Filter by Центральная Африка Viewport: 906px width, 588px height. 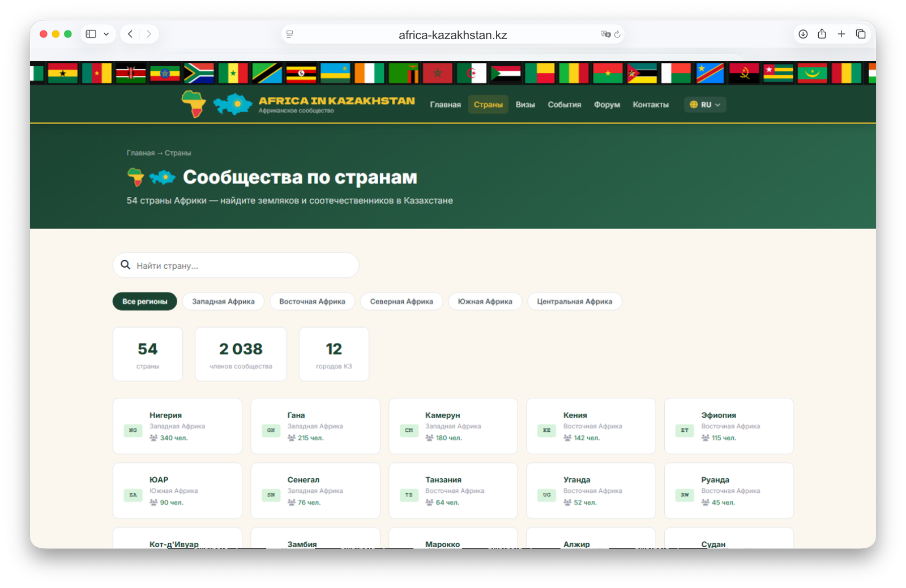click(x=574, y=302)
